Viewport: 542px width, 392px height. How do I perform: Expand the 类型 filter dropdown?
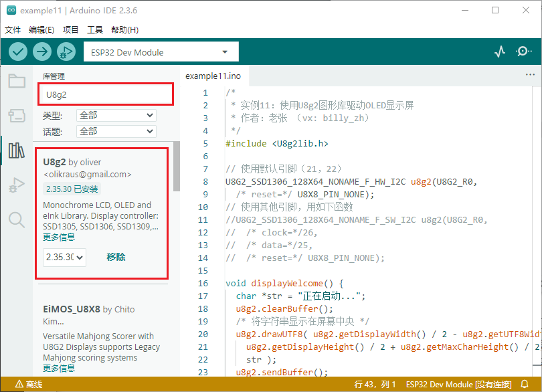click(x=116, y=115)
